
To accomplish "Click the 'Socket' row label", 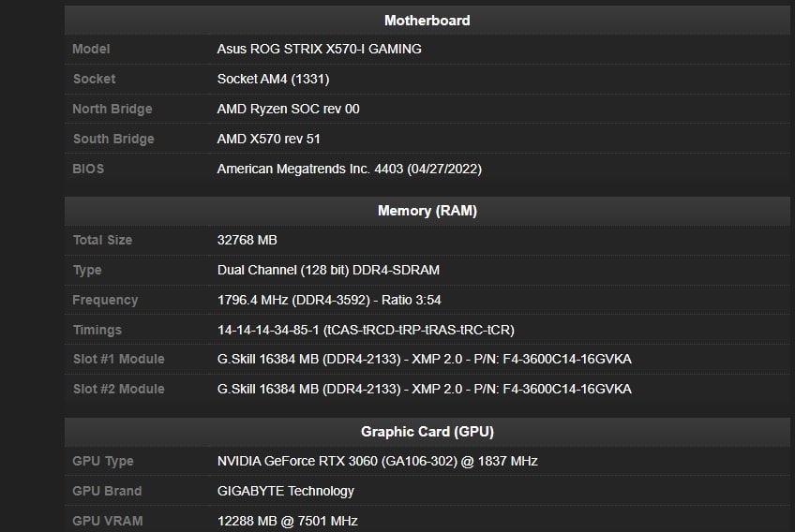I will (94, 79).
